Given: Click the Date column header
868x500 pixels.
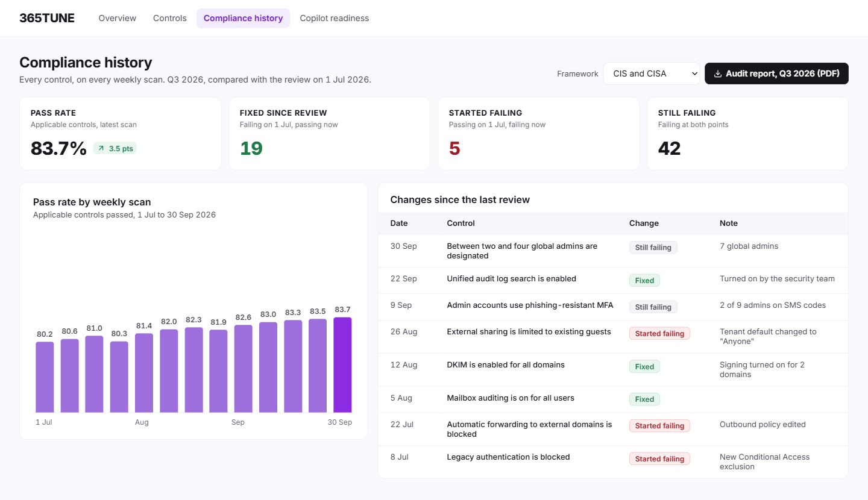Looking at the screenshot, I should (x=399, y=223).
